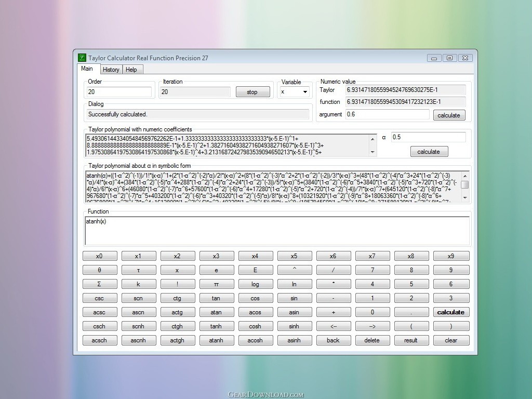
Task: Click the cos function key
Action: tap(256, 299)
